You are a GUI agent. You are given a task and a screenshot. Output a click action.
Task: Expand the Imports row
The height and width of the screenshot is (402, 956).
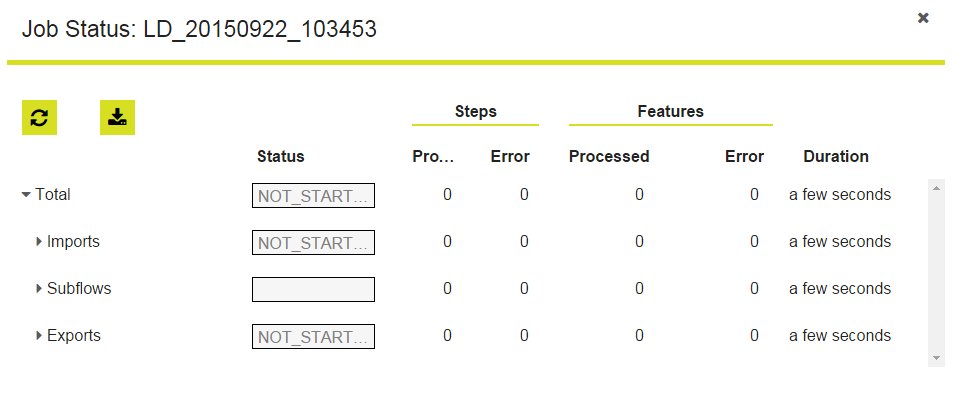click(39, 242)
